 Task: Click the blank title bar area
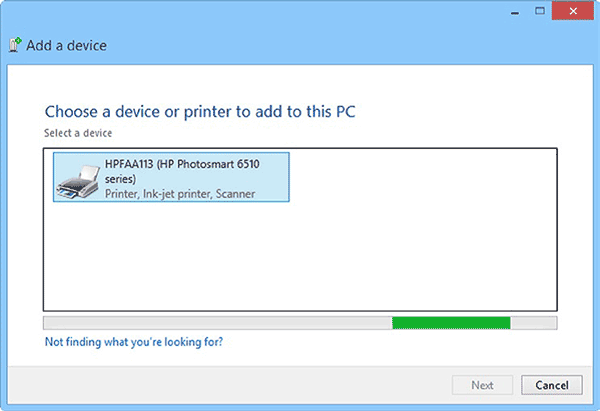[250, 12]
